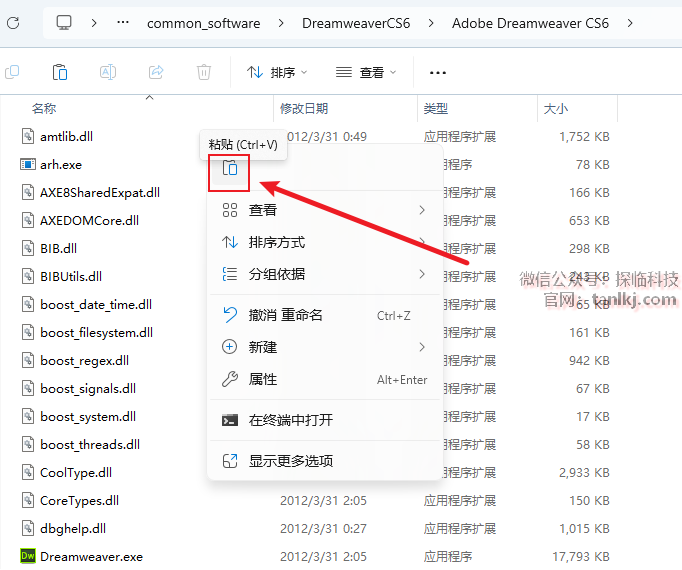Image resolution: width=682 pixels, height=570 pixels.
Task: Open the breadcrumb ellipsis for hidden folders
Action: click(x=123, y=22)
